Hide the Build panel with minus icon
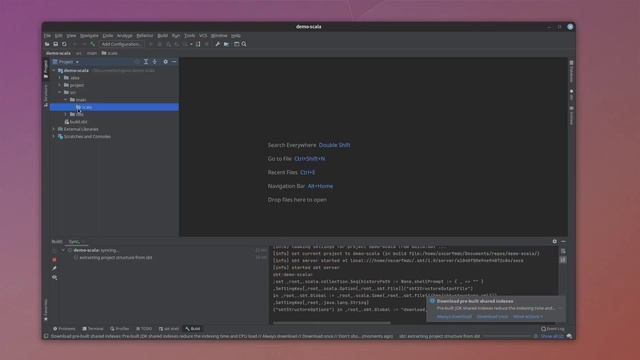The height and width of the screenshot is (360, 640). 563,242
